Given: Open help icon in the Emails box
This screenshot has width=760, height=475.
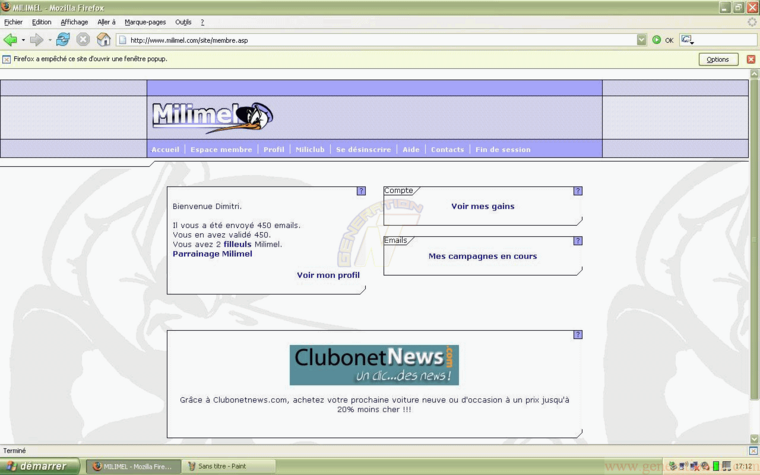Looking at the screenshot, I should coord(578,241).
